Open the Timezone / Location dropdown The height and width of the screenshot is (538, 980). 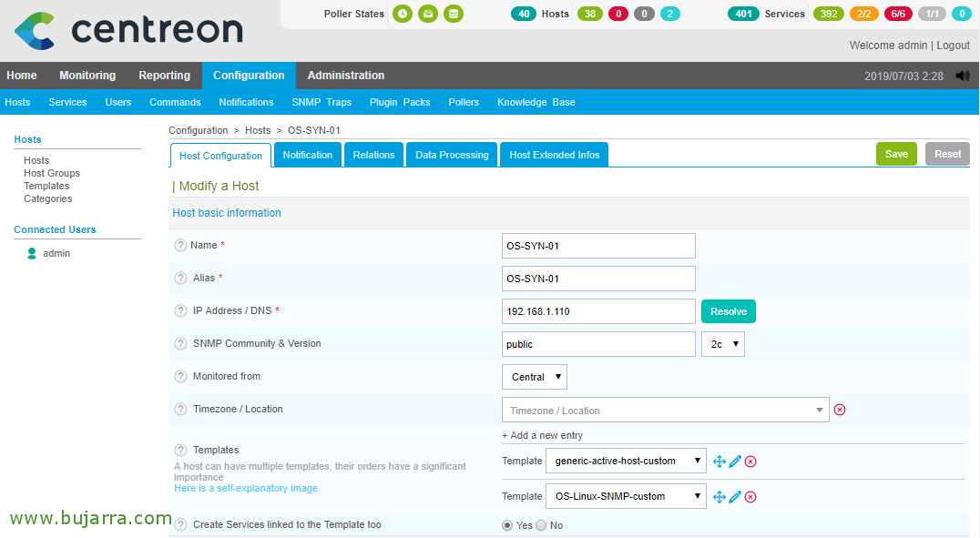point(666,410)
